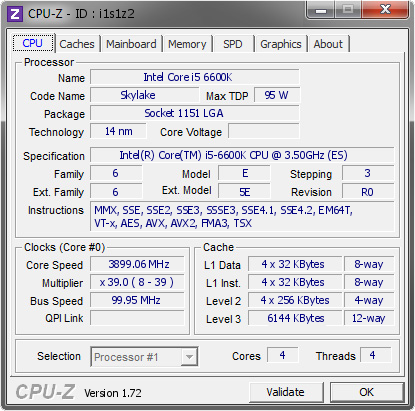Click the Specification text field
The image size is (415, 411).
[242, 155]
